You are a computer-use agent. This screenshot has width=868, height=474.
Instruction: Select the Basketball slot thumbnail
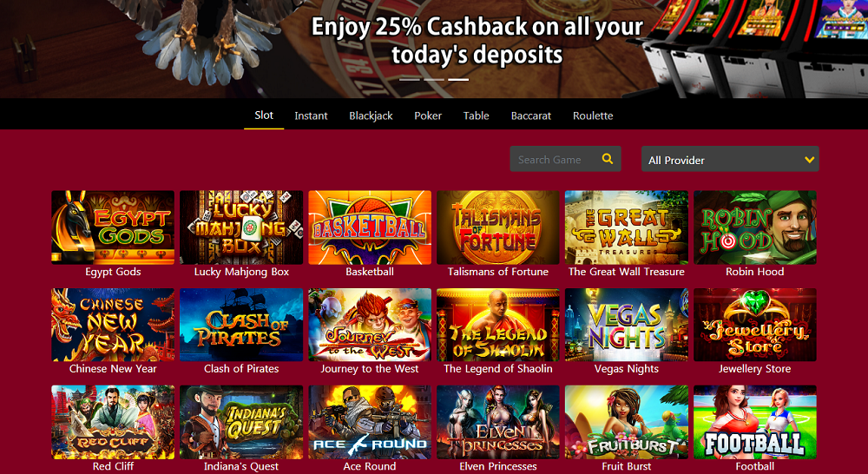[370, 227]
